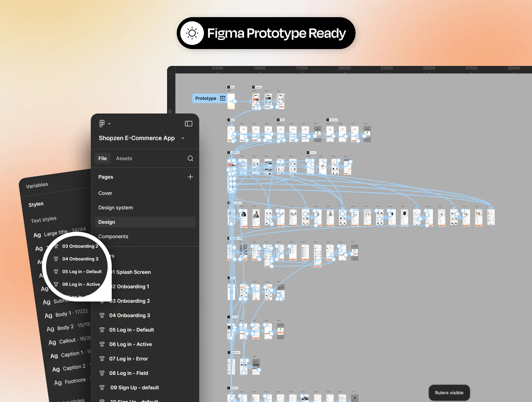Select 05 Log in - Default in the layer list

tap(132, 330)
